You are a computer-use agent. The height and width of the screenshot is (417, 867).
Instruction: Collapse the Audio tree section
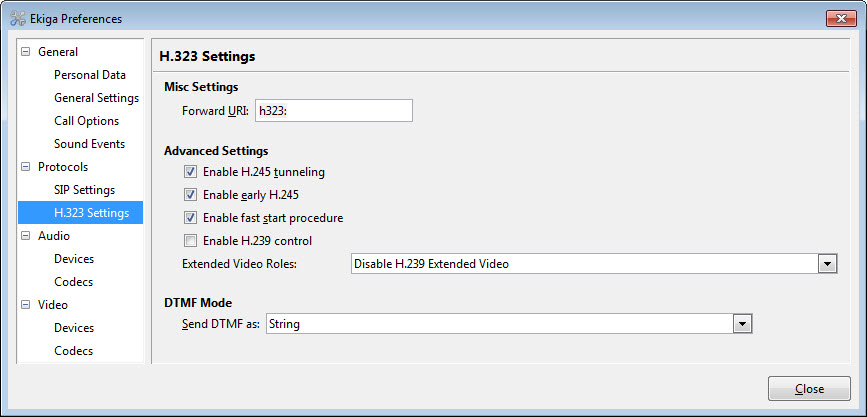[x=25, y=236]
